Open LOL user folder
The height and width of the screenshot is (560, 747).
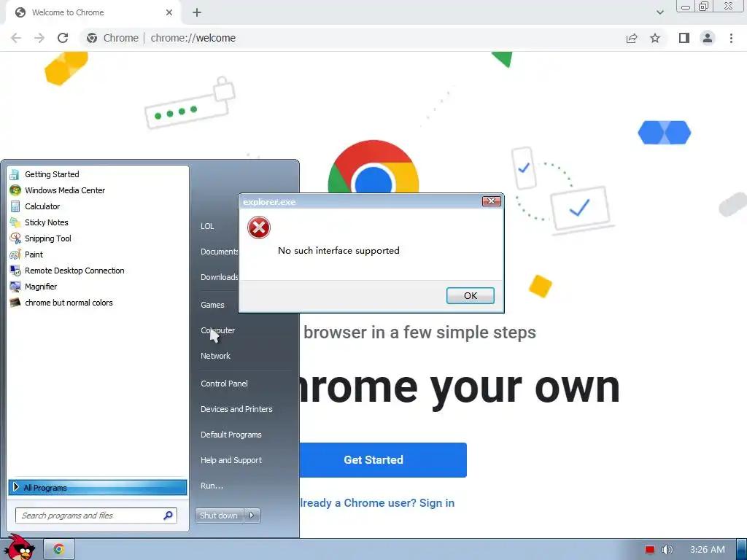207,226
